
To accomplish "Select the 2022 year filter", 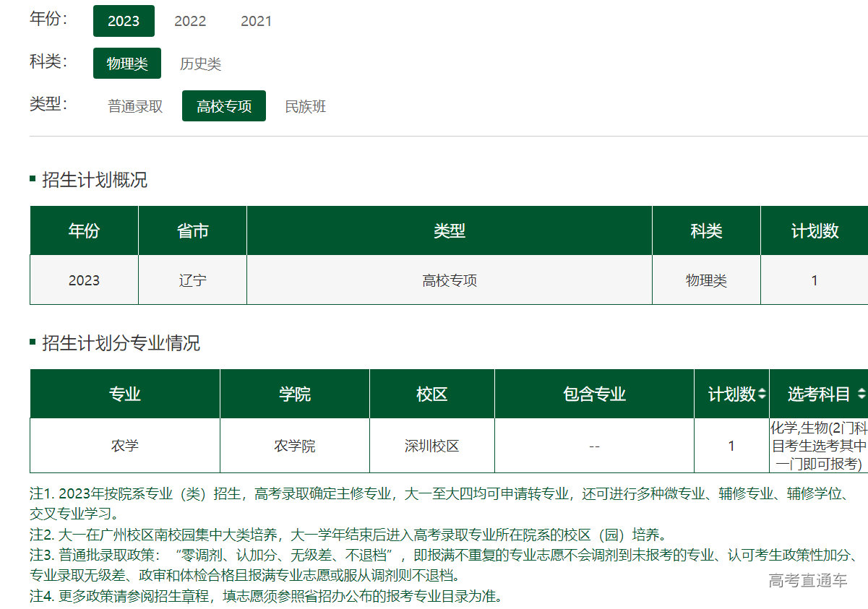I will [189, 21].
